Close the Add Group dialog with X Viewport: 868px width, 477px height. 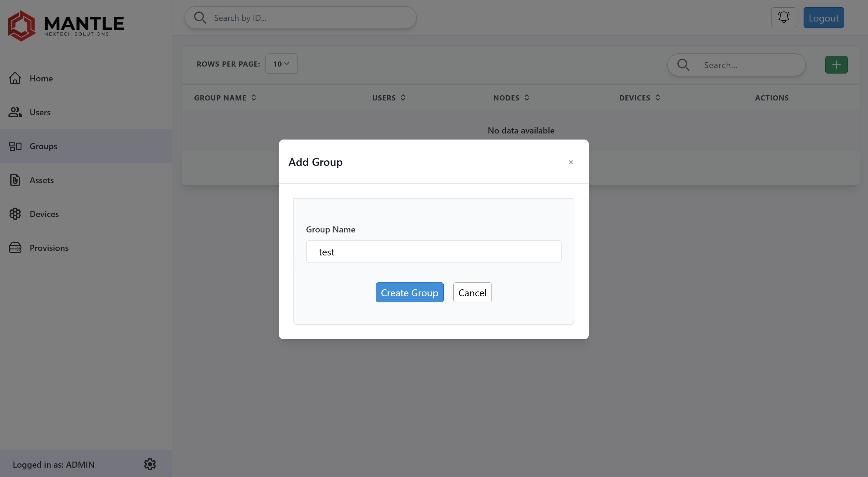pyautogui.click(x=571, y=162)
